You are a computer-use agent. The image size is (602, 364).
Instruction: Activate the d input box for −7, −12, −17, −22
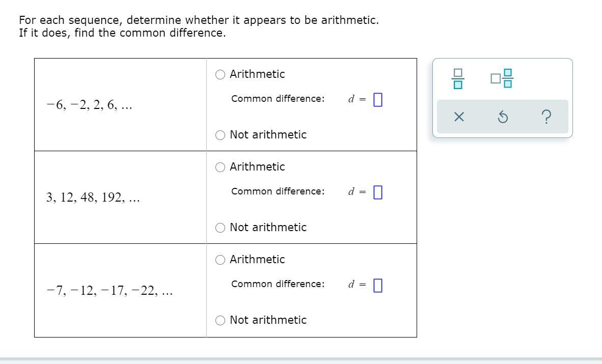tap(377, 285)
